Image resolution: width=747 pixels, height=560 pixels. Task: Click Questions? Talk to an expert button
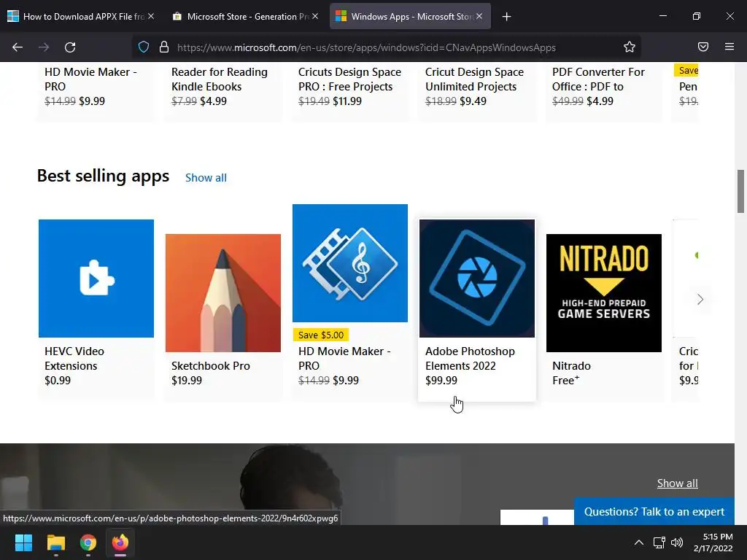tap(654, 511)
